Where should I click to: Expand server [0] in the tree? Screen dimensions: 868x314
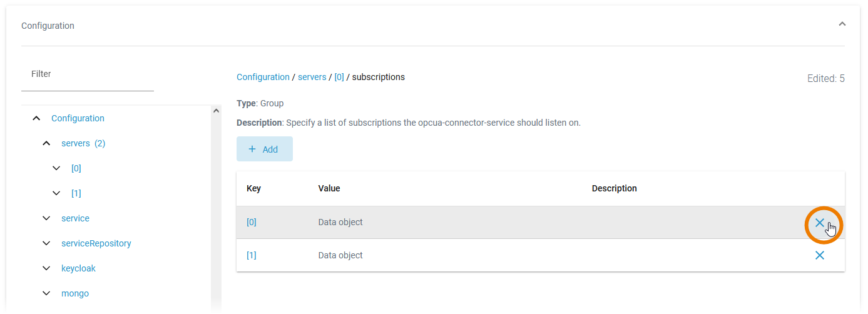(x=56, y=168)
